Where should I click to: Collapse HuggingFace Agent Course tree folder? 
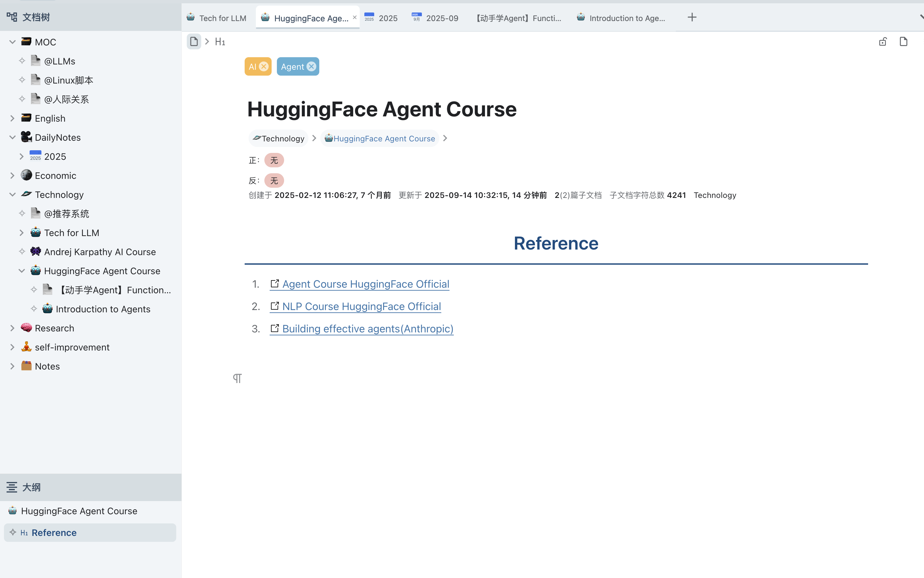[22, 271]
